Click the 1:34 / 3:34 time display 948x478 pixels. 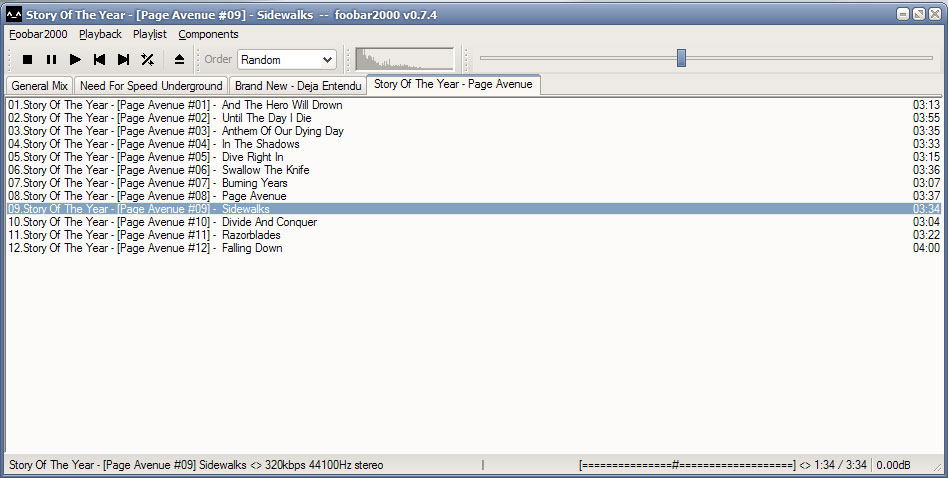pyautogui.click(x=840, y=465)
